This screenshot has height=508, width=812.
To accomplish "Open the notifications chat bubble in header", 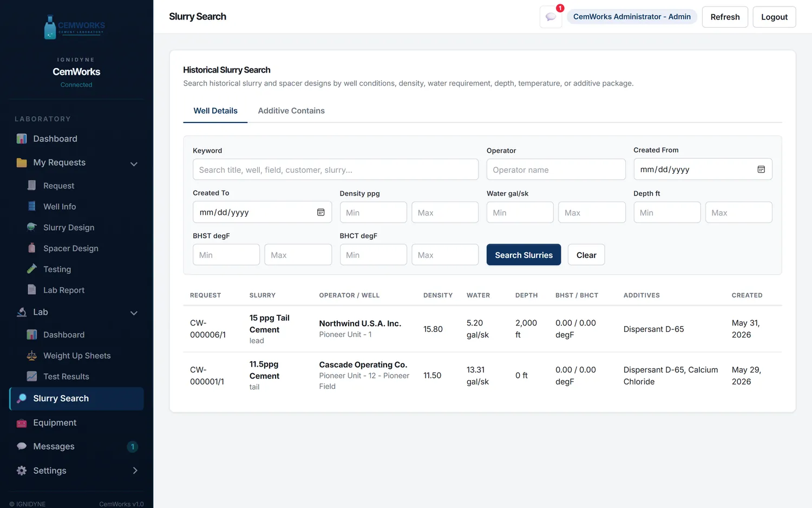I will pos(551,17).
